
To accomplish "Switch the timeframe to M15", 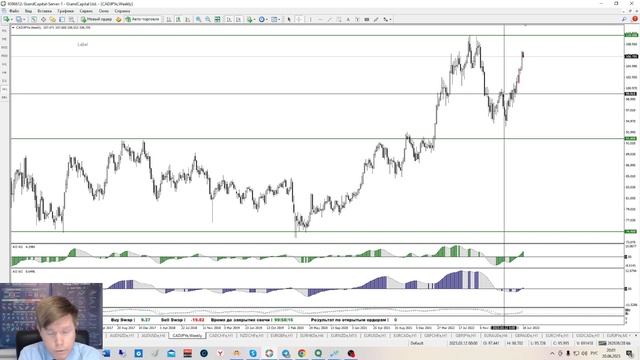I will point(4,47).
